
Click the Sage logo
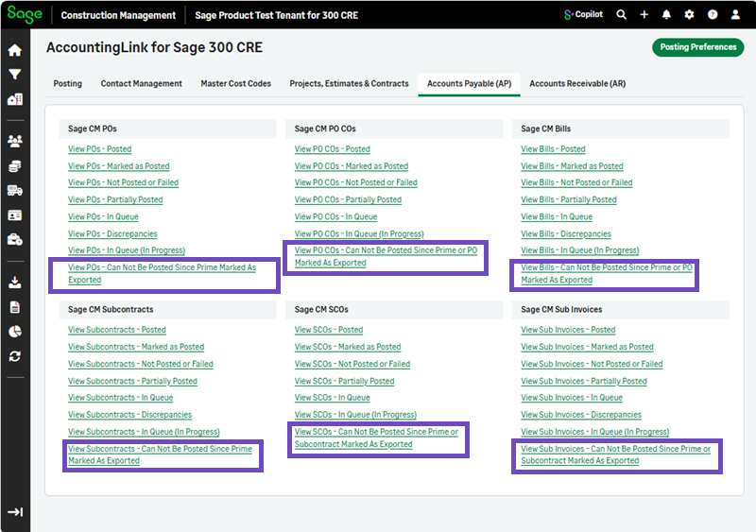pos(25,14)
